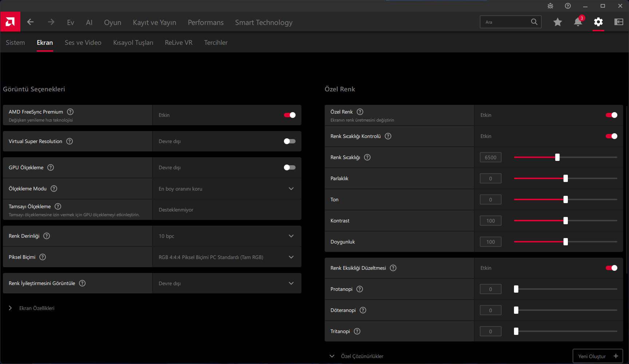Click Parlaklık slider handle
Viewport: 629px width, 364px height.
566,178
